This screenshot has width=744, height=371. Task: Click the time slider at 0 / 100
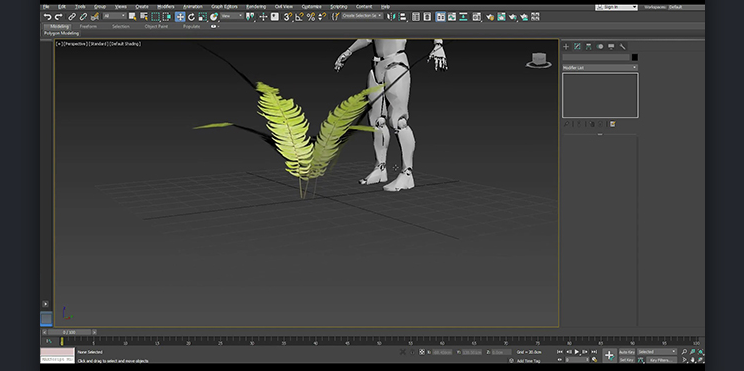(69, 332)
